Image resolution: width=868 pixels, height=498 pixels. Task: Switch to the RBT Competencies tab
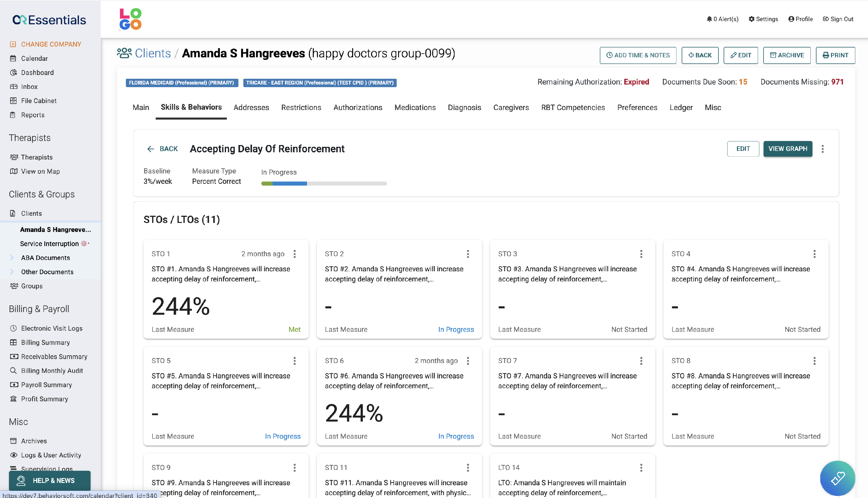(x=573, y=107)
